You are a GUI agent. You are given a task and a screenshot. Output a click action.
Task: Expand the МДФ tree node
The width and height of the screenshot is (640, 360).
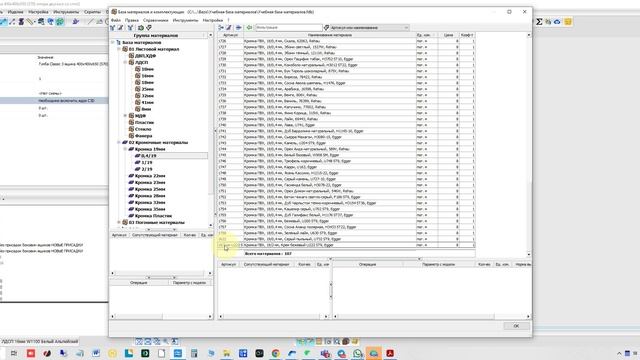tap(125, 116)
